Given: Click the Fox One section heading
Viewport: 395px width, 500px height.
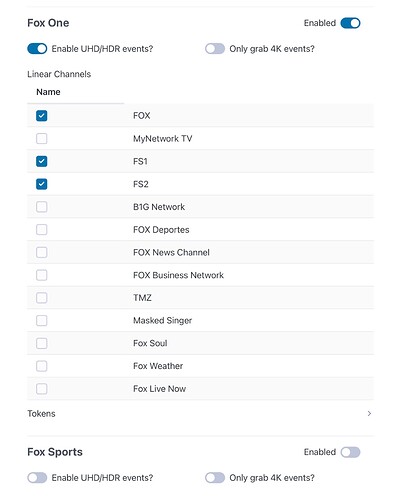Looking at the screenshot, I should tap(48, 23).
